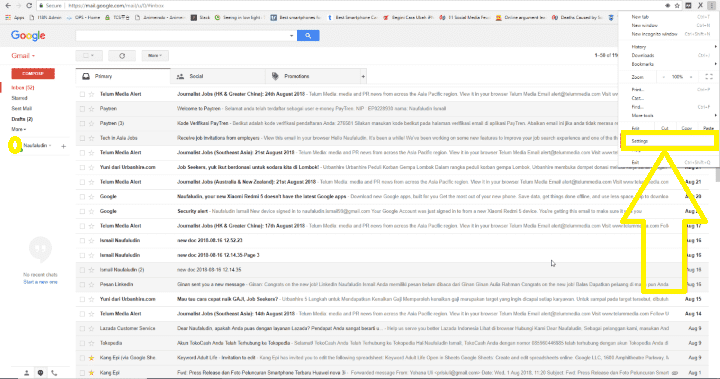The image size is (720, 379).
Task: Tick the checkbox for the Paytren (3) email
Action: tap(82, 124)
